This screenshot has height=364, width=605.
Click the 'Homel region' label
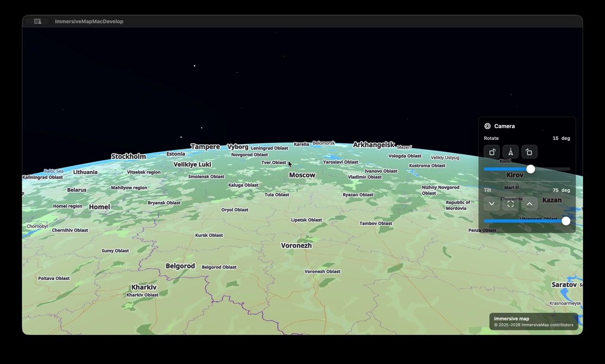(68, 206)
